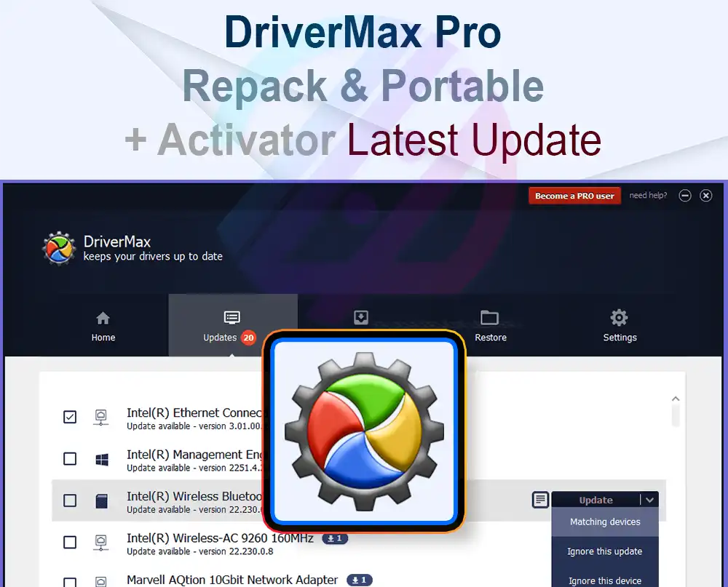Uncheck the Intel(R) Ethernet Connection checkbox
The image size is (728, 587).
[70, 418]
